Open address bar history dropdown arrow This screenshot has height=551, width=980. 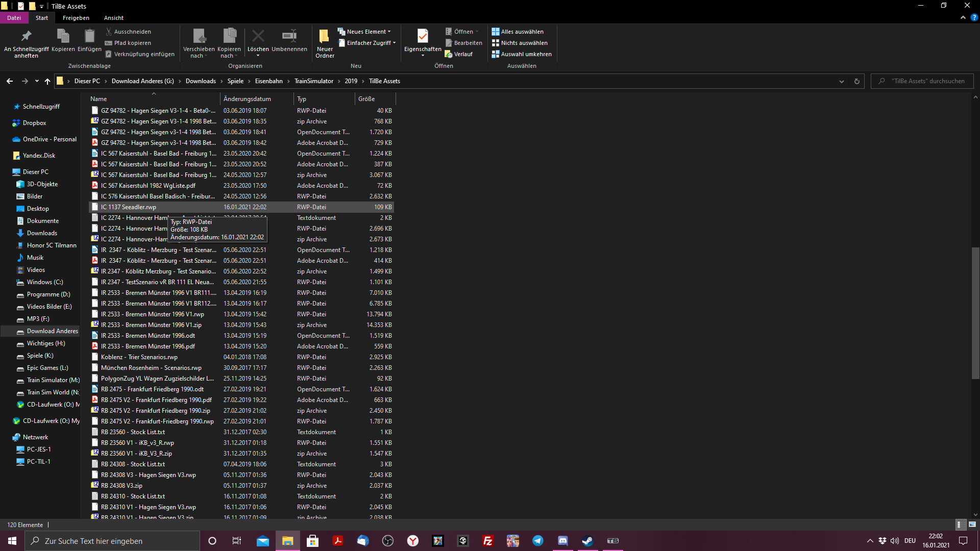pyautogui.click(x=842, y=81)
